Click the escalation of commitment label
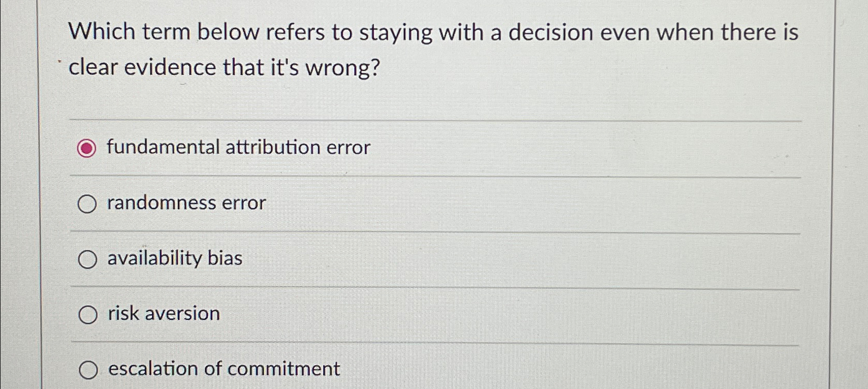The width and height of the screenshot is (868, 389). pos(222,368)
